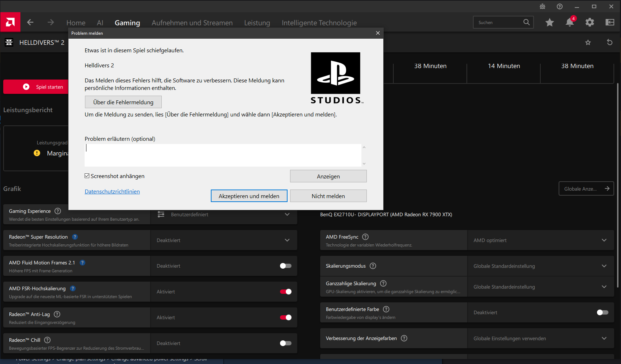Click the search magnifier icon
621x364 pixels.
pyautogui.click(x=526, y=22)
